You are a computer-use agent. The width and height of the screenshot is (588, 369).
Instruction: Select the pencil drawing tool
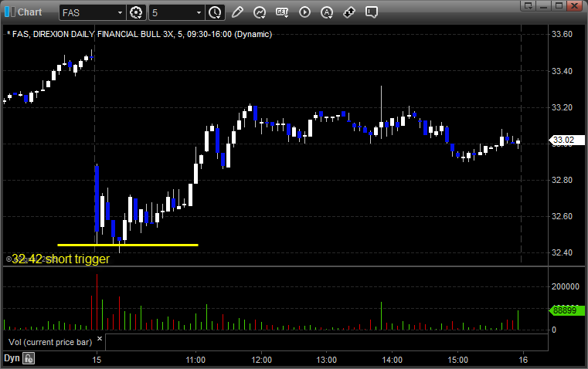[237, 12]
